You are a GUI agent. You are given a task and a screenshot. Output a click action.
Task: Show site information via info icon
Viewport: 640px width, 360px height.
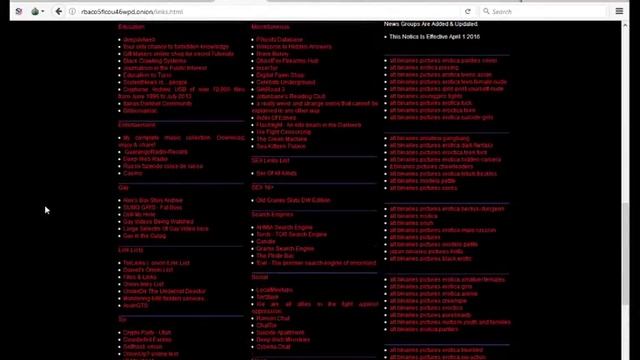pos(72,11)
